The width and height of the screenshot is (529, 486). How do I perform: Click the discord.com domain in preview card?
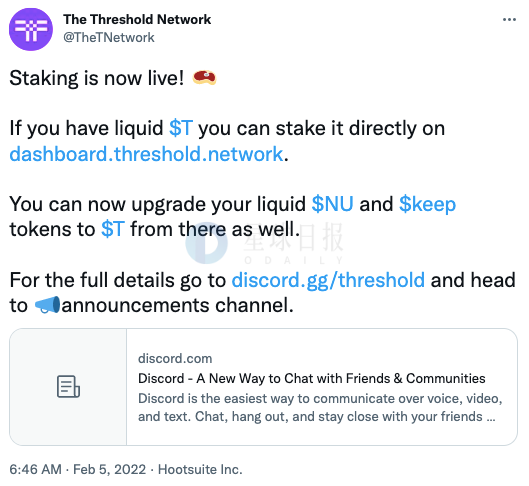pos(175,358)
